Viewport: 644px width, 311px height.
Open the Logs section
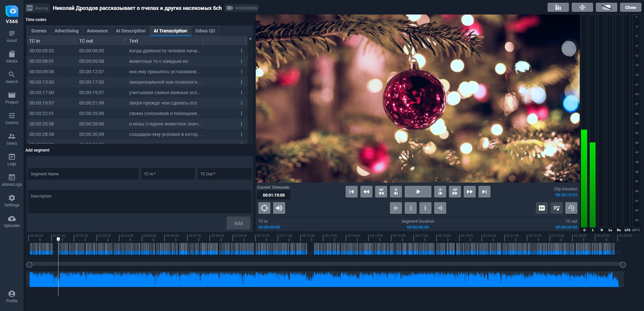(12, 160)
